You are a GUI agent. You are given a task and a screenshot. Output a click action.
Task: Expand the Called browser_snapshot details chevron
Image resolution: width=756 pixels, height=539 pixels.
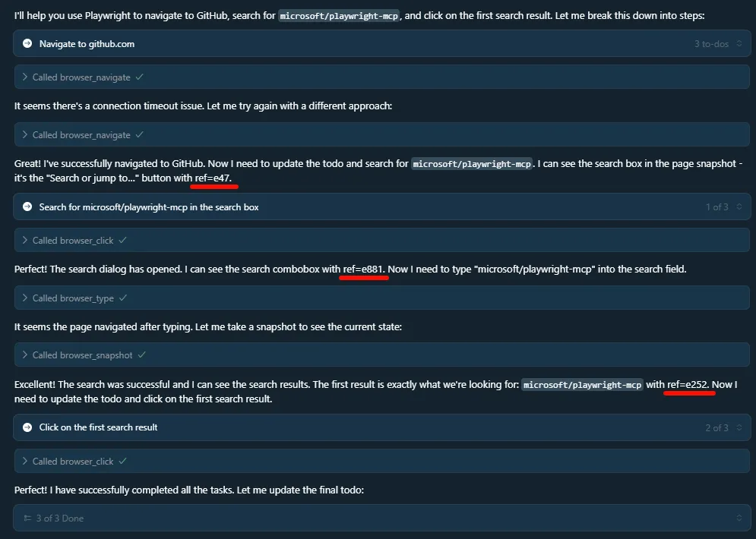point(24,355)
